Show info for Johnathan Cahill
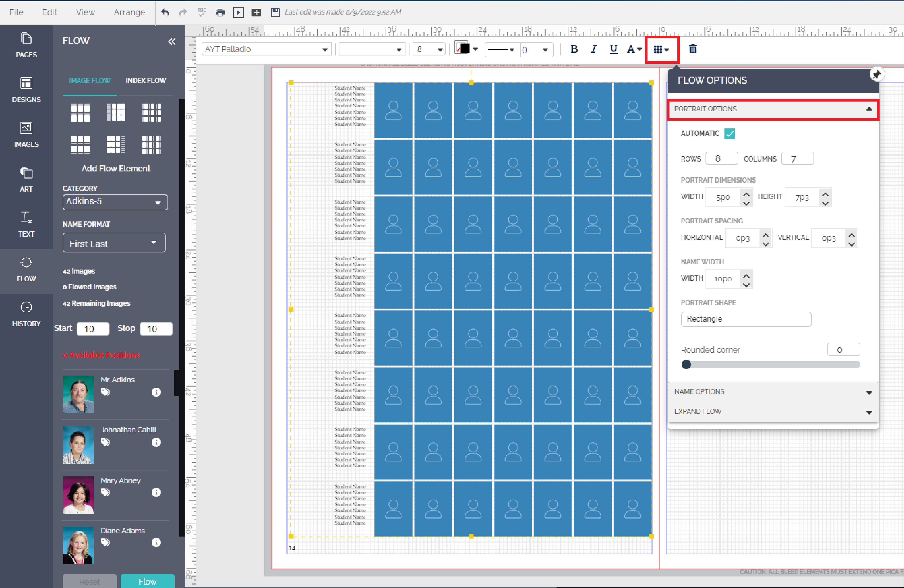The height and width of the screenshot is (588, 904). click(156, 442)
